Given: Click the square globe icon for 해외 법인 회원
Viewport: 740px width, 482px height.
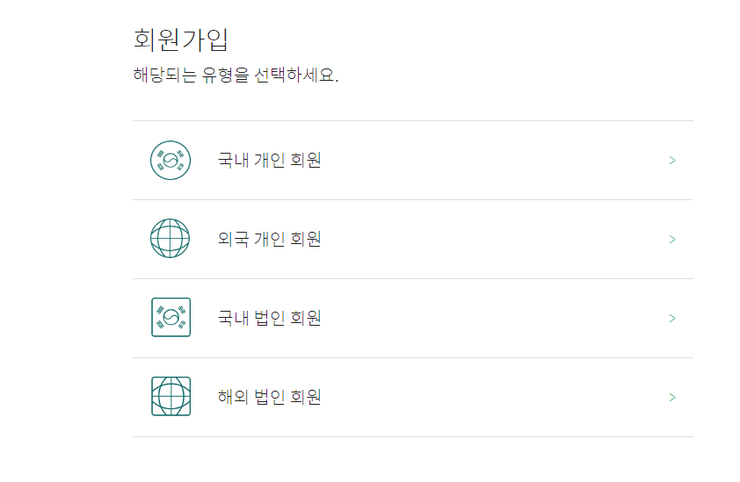Looking at the screenshot, I should 171,396.
